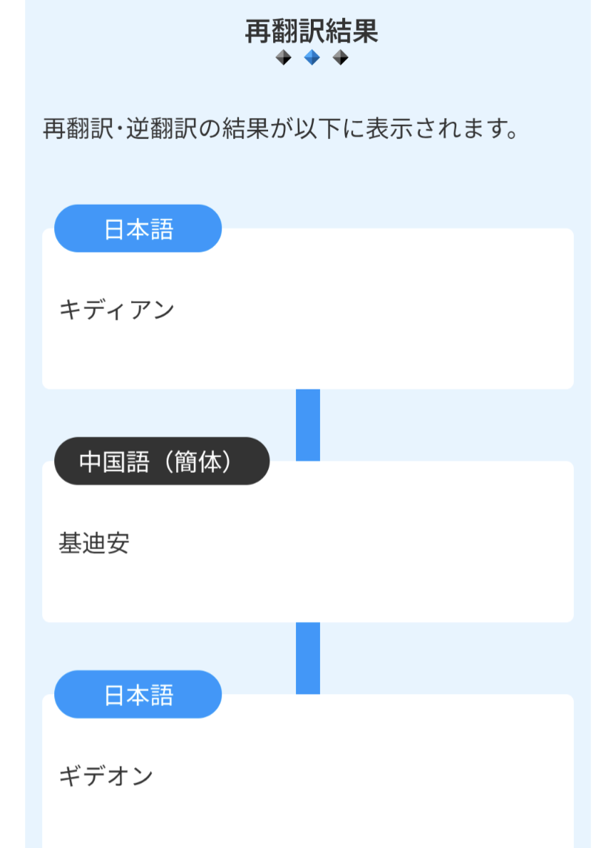This screenshot has height=848, width=616.
Task: Select the 中国語（簡体）language label
Action: click(162, 461)
